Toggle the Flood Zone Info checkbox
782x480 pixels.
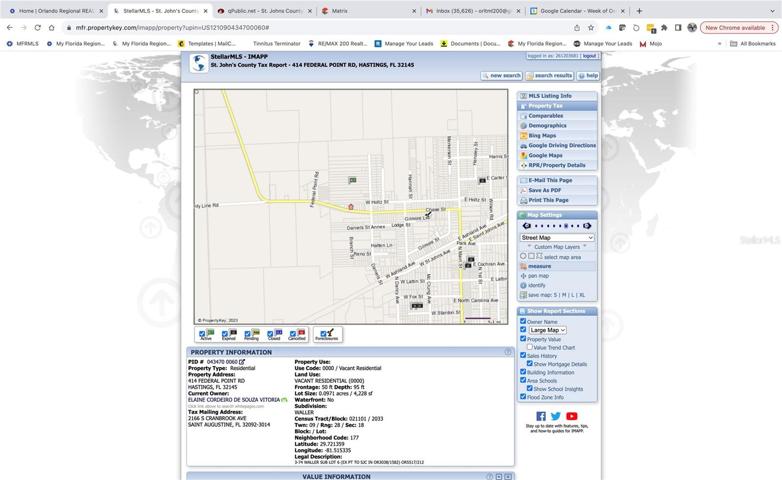[x=523, y=397]
